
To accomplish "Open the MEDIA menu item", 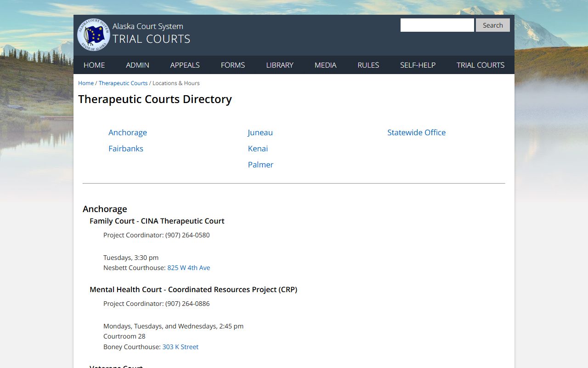I will click(x=325, y=65).
